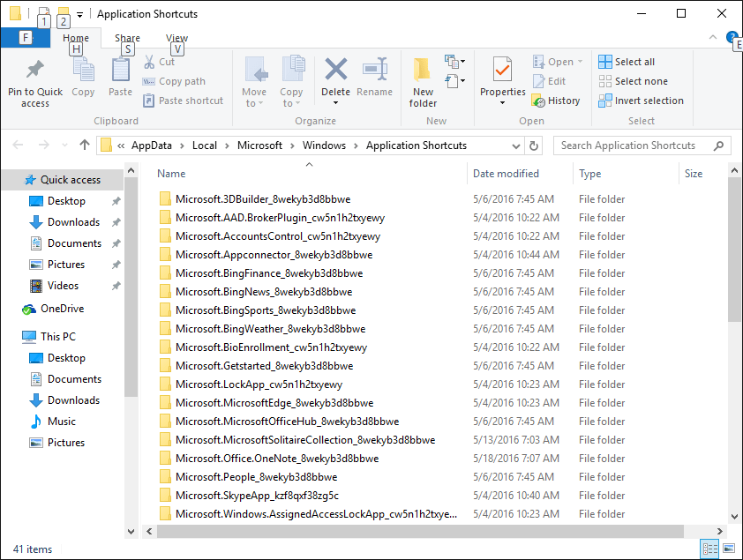Screen dimensions: 743x560
Task: Open Customize Quick Access Toolbar dropdown
Action: tap(80, 14)
